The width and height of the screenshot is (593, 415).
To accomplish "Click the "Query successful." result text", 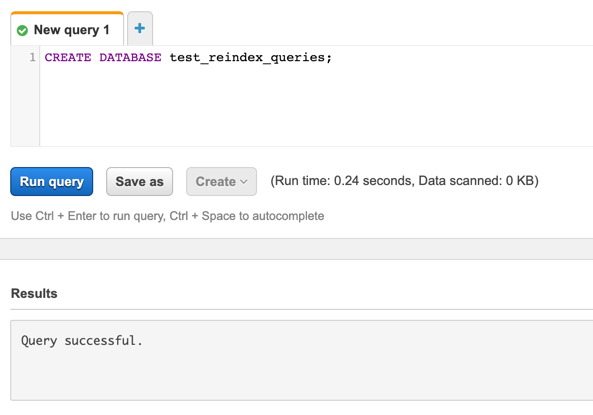I will point(82,341).
